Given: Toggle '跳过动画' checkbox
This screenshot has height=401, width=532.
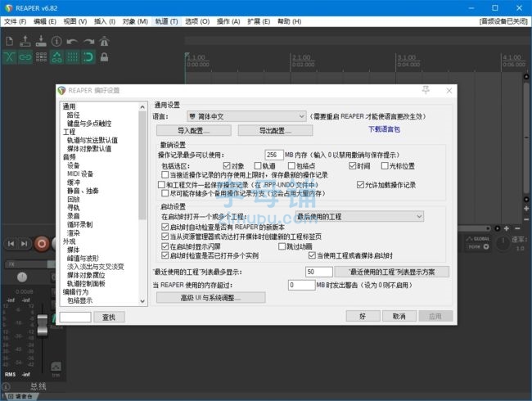Looking at the screenshot, I should [x=282, y=246].
